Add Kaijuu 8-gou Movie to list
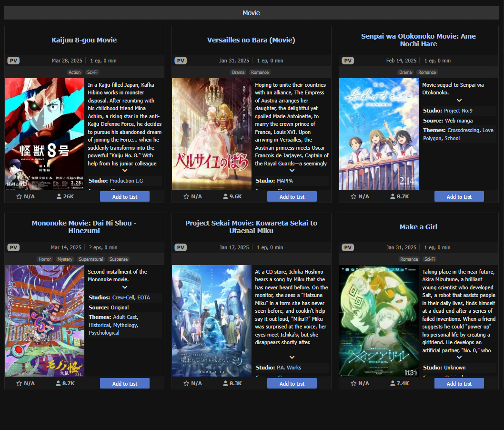The image size is (504, 430). [125, 196]
